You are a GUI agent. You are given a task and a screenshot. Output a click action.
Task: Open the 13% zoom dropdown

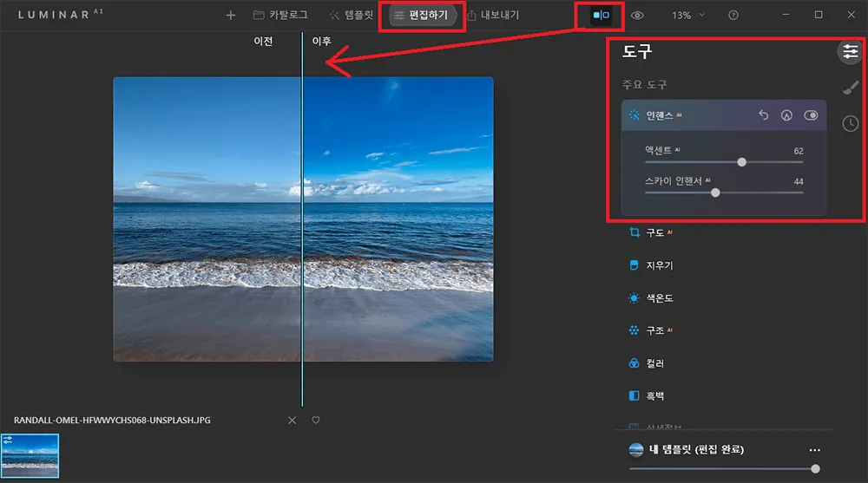688,16
